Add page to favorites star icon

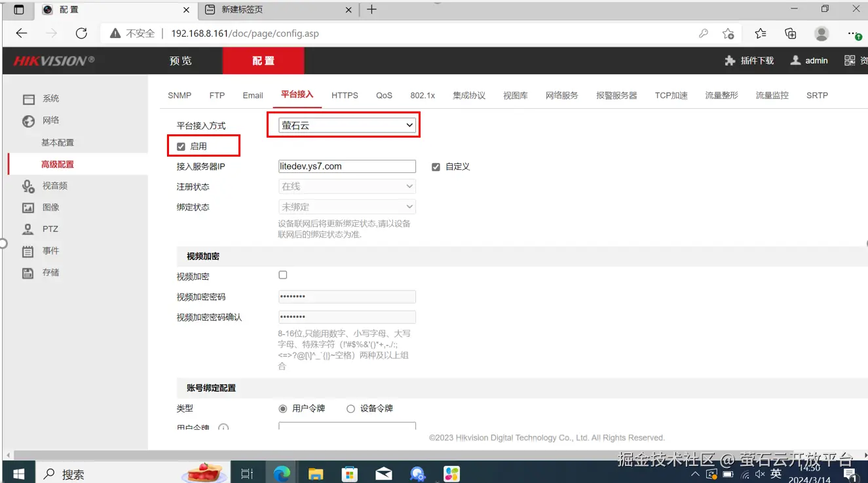coord(728,33)
